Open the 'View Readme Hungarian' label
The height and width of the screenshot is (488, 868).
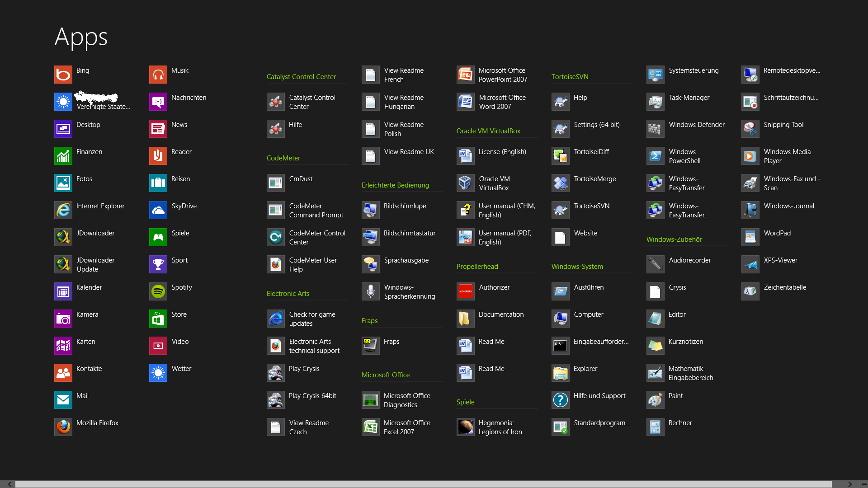[404, 102]
